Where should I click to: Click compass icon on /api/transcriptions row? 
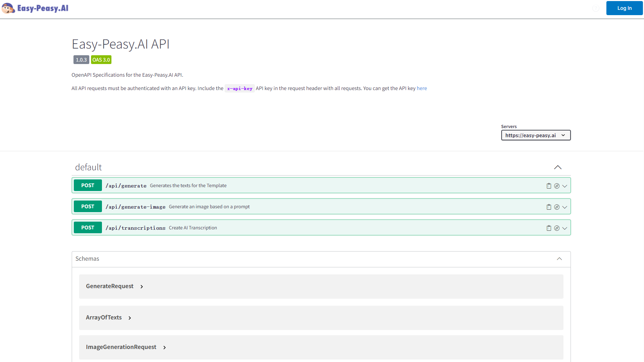pyautogui.click(x=557, y=228)
